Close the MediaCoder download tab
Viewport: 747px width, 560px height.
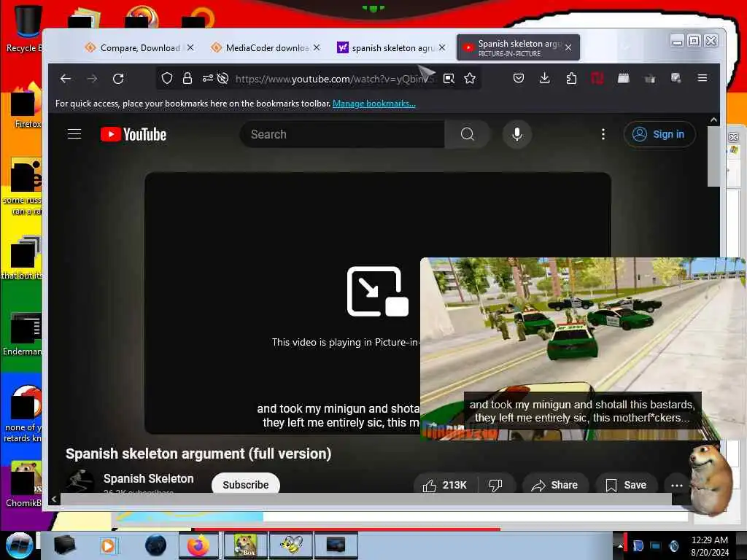tap(317, 47)
